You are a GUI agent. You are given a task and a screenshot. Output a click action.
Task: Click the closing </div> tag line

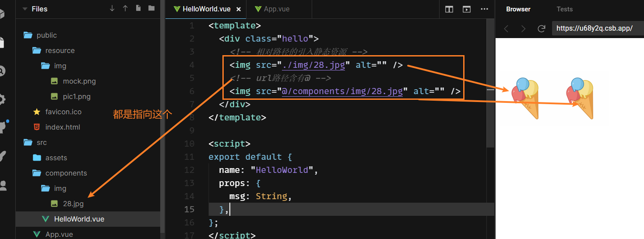coord(235,104)
